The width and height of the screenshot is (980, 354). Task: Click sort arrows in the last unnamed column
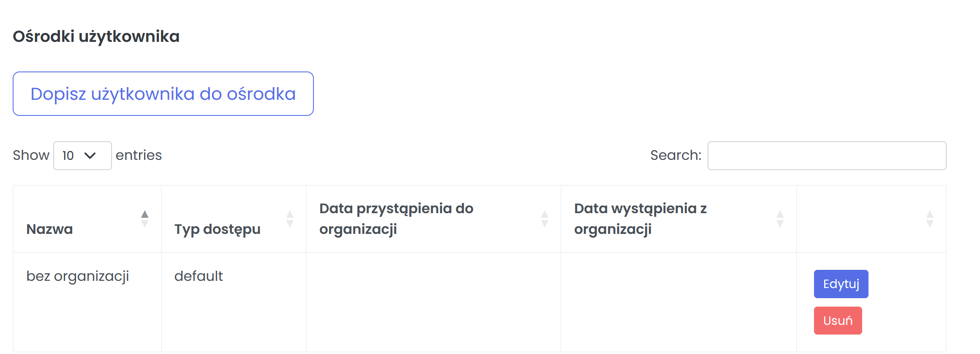tap(929, 219)
